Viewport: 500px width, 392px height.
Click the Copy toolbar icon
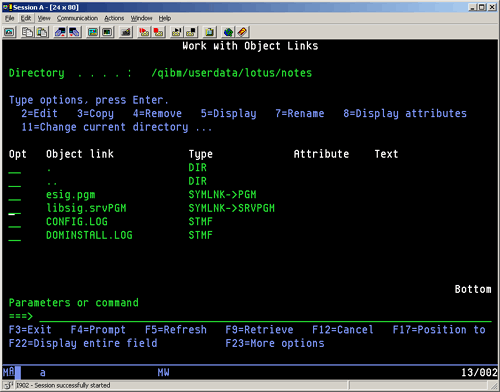pos(27,32)
